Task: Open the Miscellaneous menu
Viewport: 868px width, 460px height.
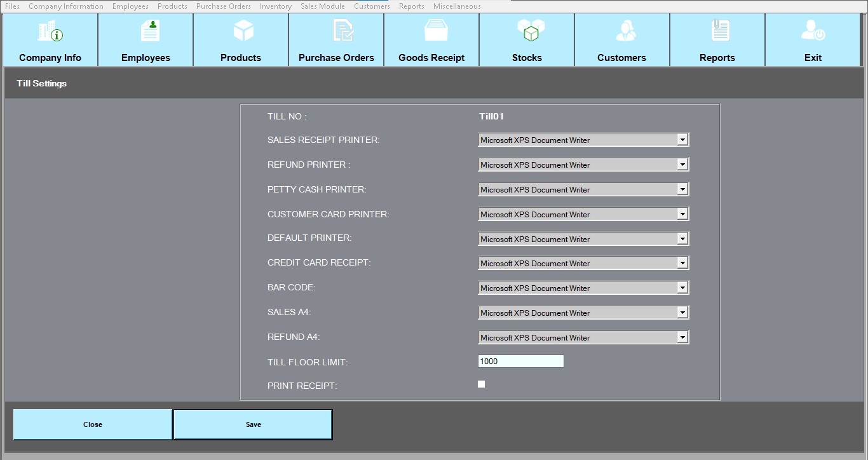Action: pyautogui.click(x=457, y=6)
